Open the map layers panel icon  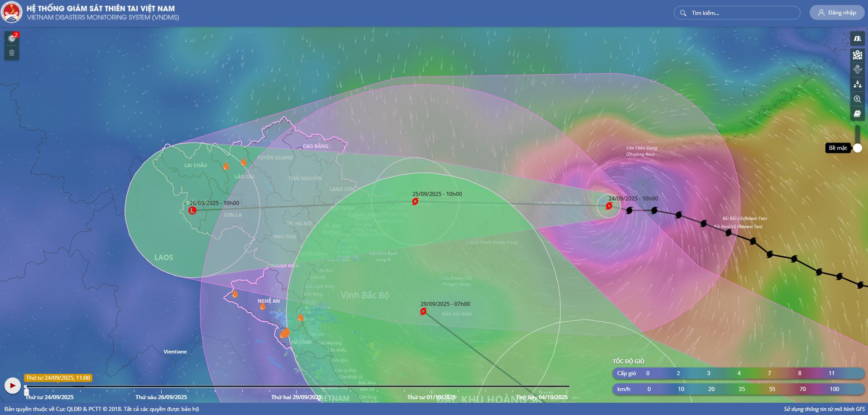pyautogui.click(x=857, y=55)
